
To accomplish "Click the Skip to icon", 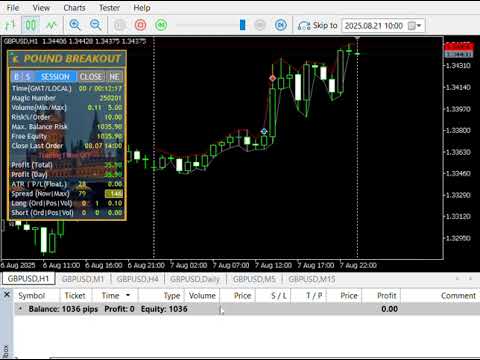I will [x=304, y=26].
